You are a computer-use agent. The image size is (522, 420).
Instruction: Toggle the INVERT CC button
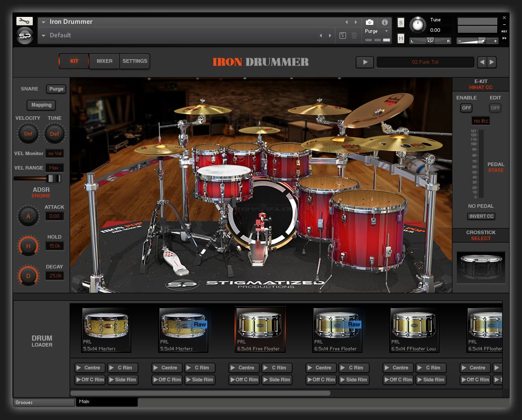pyautogui.click(x=481, y=216)
